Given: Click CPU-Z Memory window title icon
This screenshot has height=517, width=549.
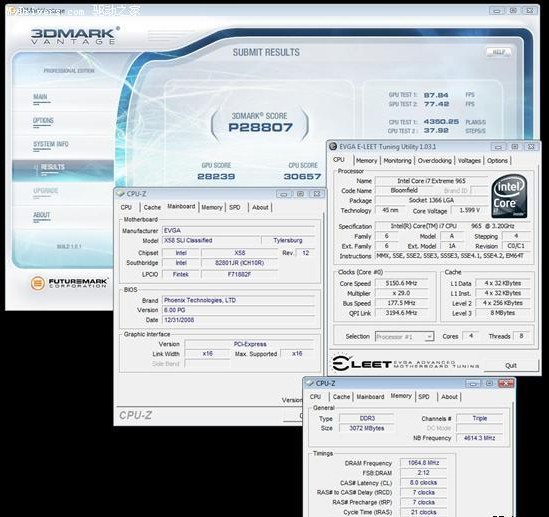Looking at the screenshot, I should tap(310, 383).
